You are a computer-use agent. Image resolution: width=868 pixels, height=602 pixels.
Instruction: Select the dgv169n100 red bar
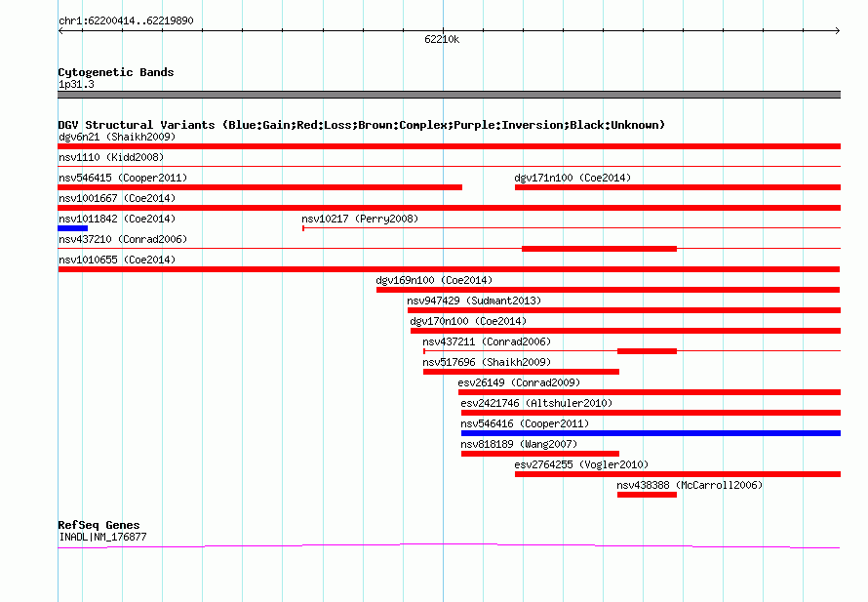pyautogui.click(x=608, y=290)
